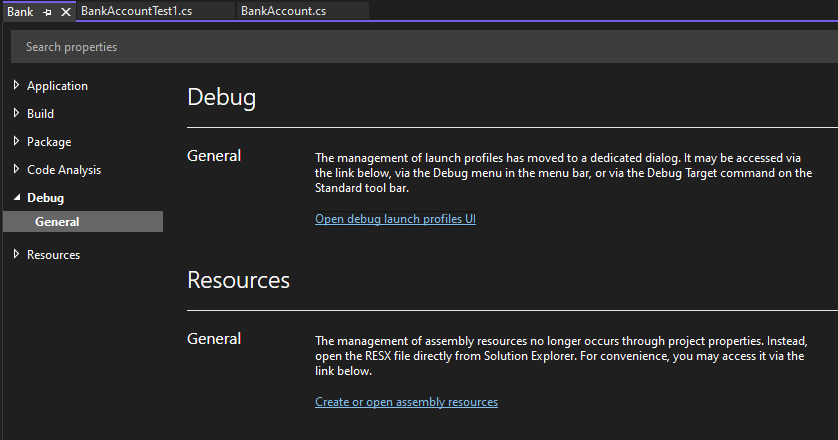Select the Application category
838x440 pixels.
[57, 86]
